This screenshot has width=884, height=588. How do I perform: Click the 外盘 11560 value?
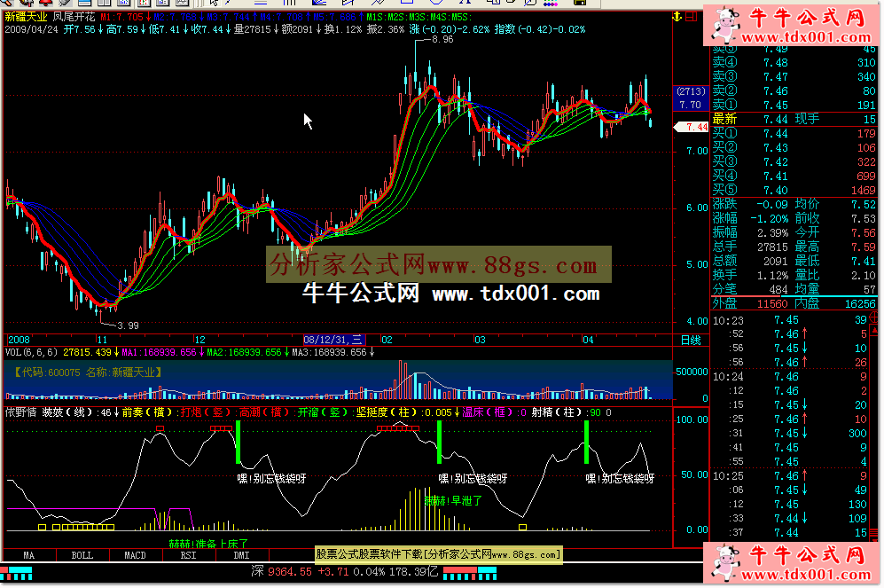click(x=772, y=304)
